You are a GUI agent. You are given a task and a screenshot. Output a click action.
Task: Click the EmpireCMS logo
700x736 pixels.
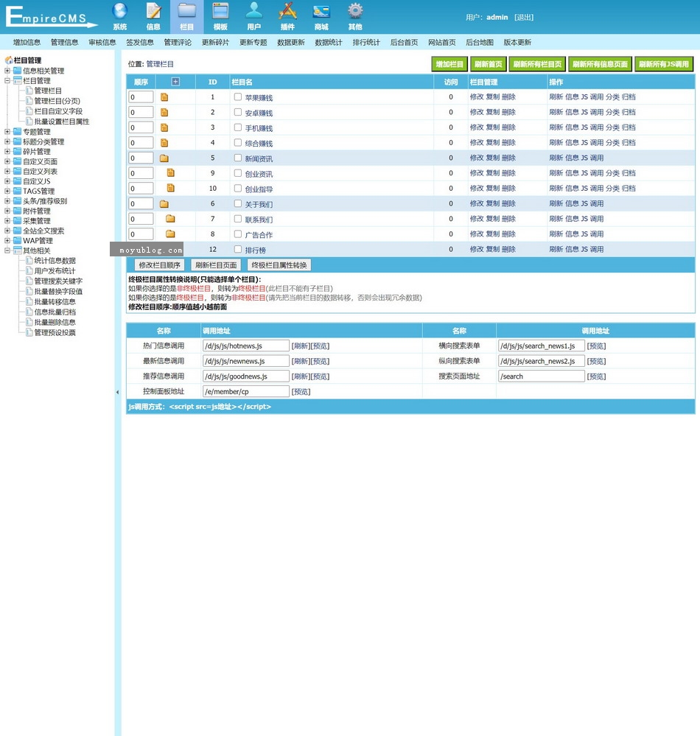(x=51, y=17)
